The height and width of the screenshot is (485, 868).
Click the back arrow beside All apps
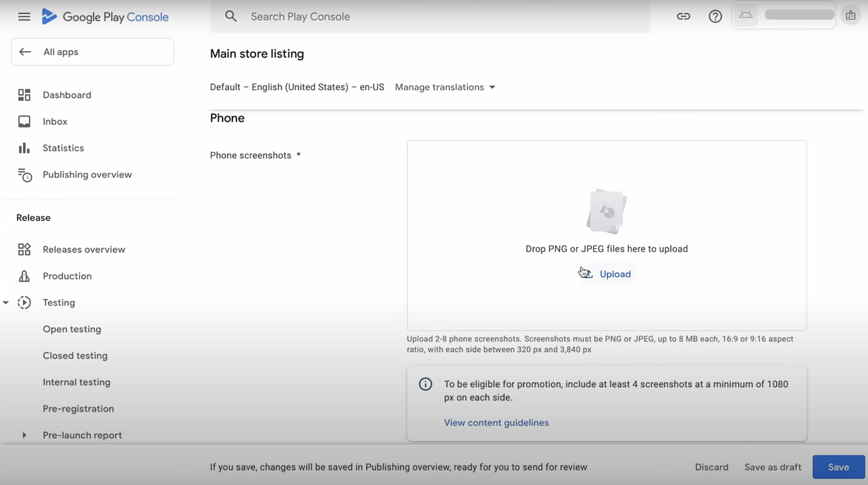[25, 52]
